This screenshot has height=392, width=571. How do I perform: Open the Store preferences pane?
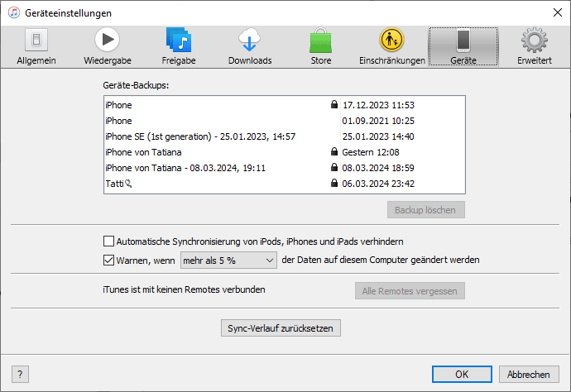pyautogui.click(x=321, y=46)
